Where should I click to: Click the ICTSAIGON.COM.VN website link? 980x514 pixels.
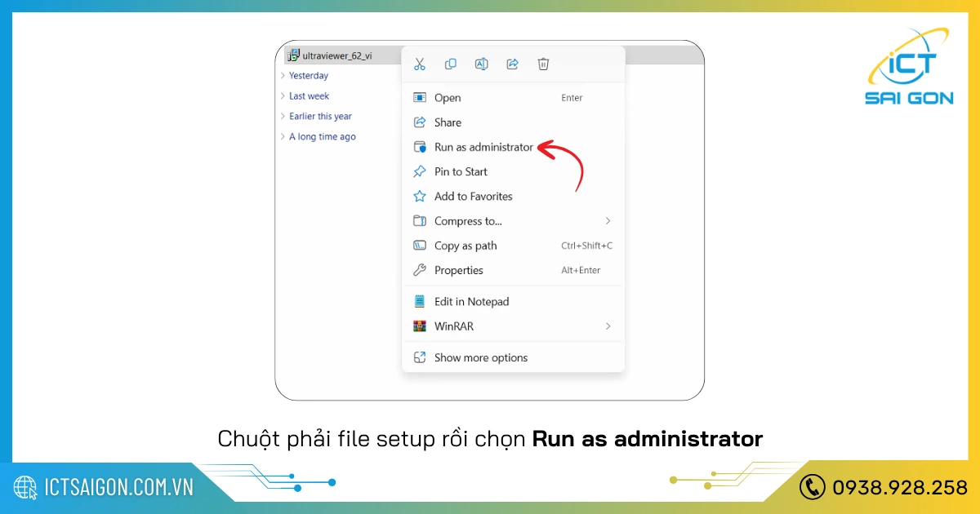tap(119, 487)
